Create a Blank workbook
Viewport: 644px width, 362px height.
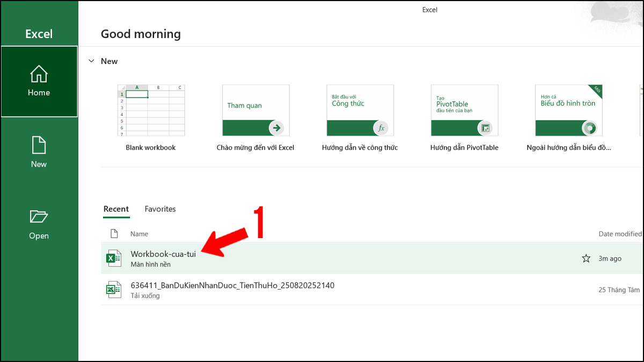(x=150, y=117)
